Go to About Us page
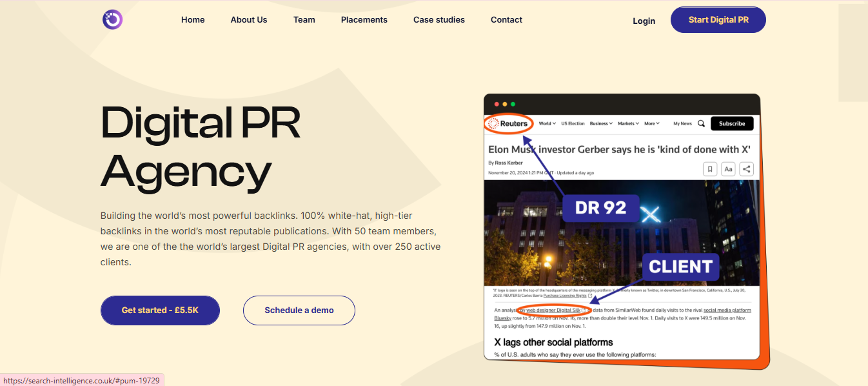 [249, 20]
